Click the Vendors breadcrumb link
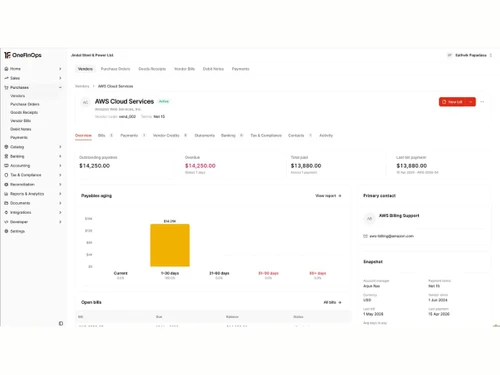 tap(82, 86)
